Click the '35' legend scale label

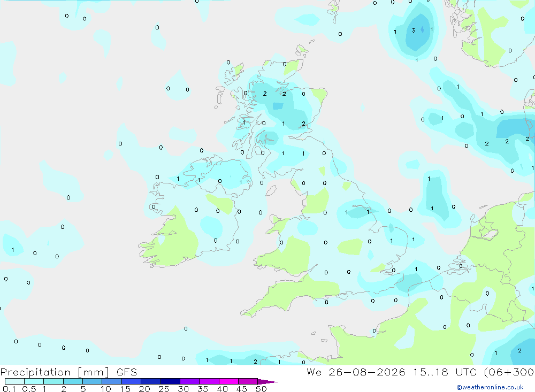pos(203,389)
